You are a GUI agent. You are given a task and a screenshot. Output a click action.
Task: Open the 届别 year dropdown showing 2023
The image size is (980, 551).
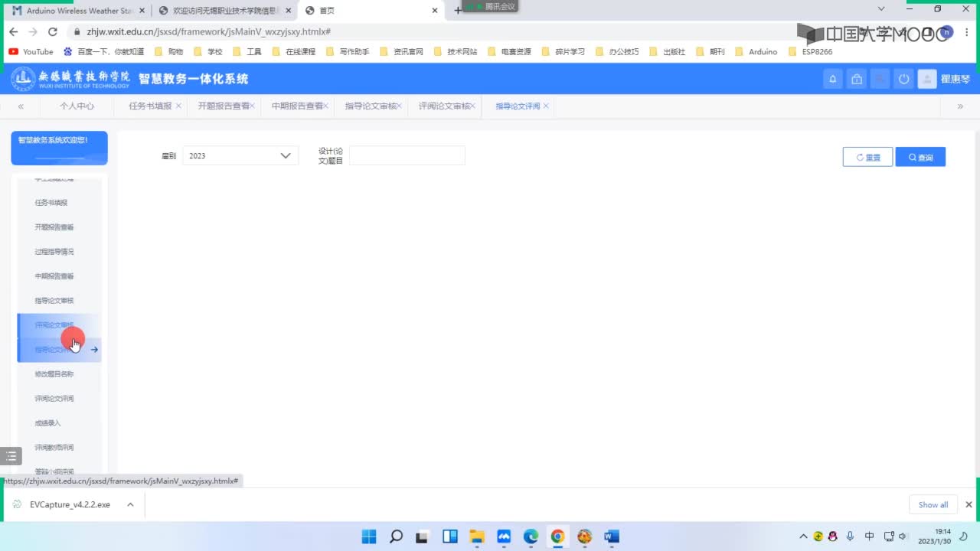[x=240, y=155]
